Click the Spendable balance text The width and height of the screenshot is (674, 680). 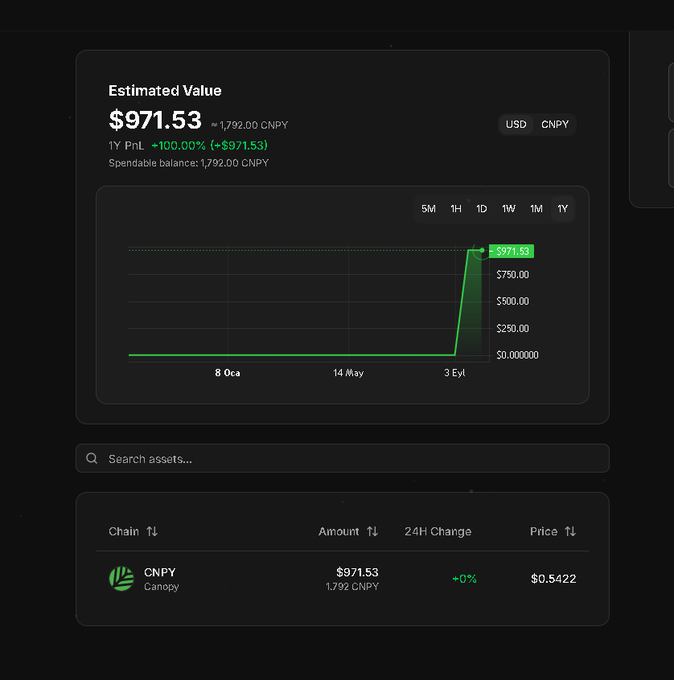click(189, 163)
